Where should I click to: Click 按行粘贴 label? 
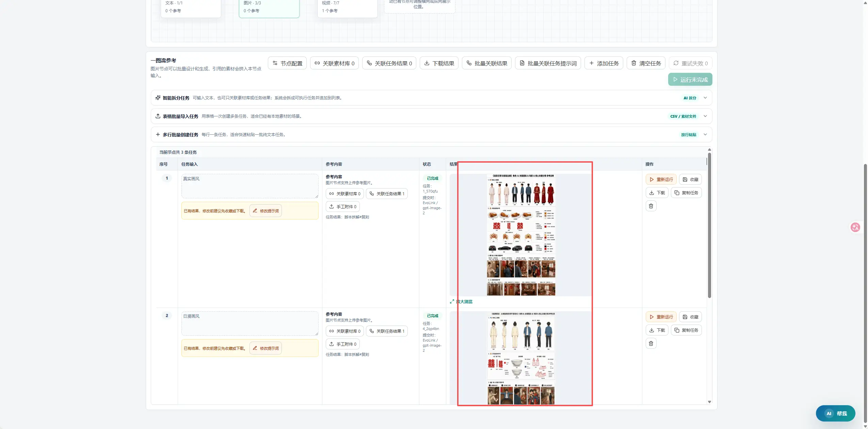[x=688, y=135]
